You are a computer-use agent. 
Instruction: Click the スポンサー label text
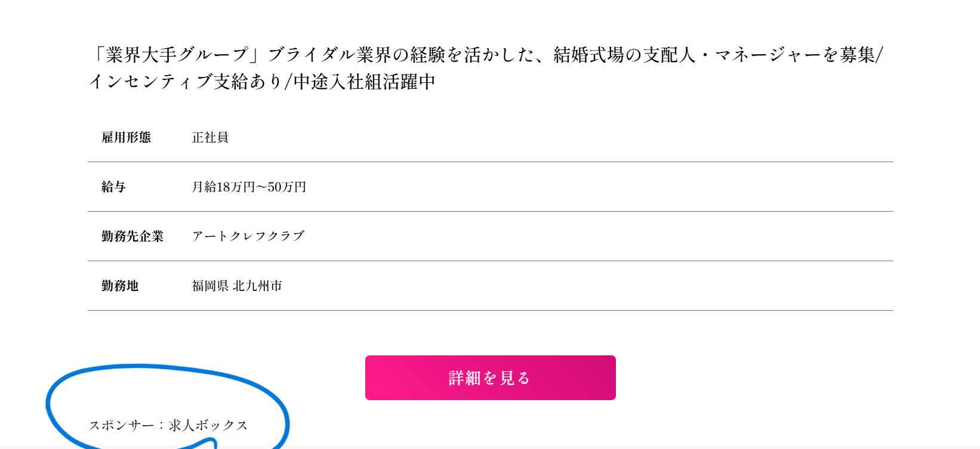[121, 425]
